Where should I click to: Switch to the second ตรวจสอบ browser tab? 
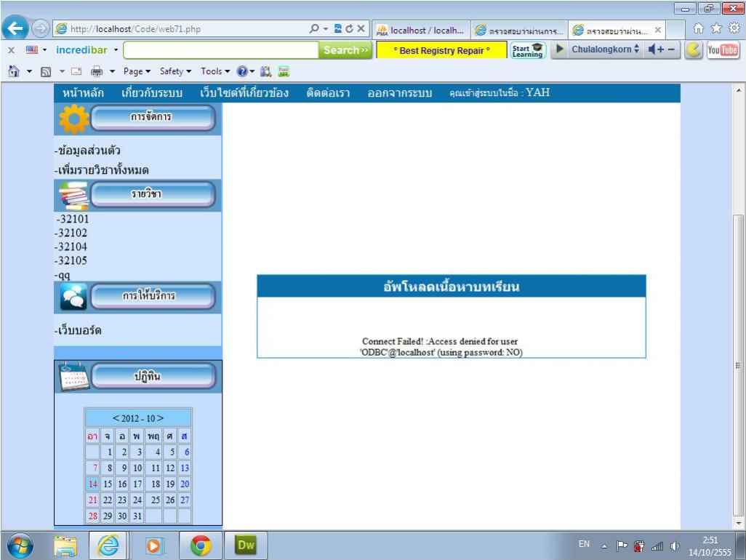tap(520, 30)
